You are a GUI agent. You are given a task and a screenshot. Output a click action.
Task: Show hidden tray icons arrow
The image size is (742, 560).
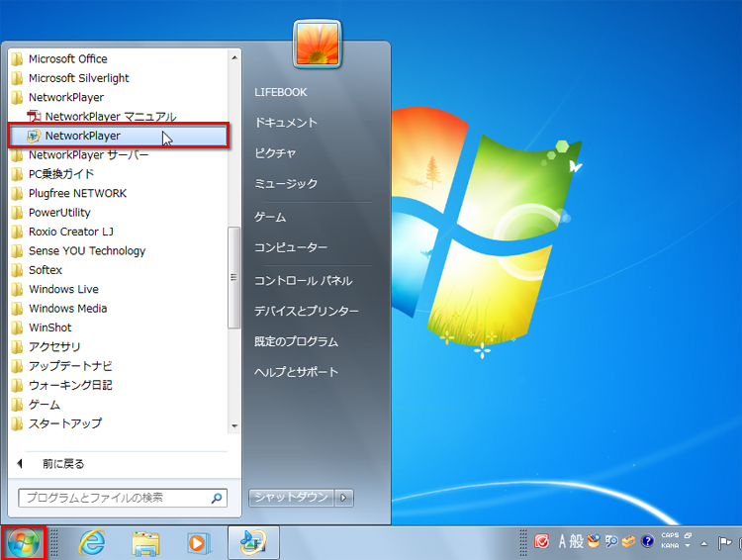pos(704,543)
